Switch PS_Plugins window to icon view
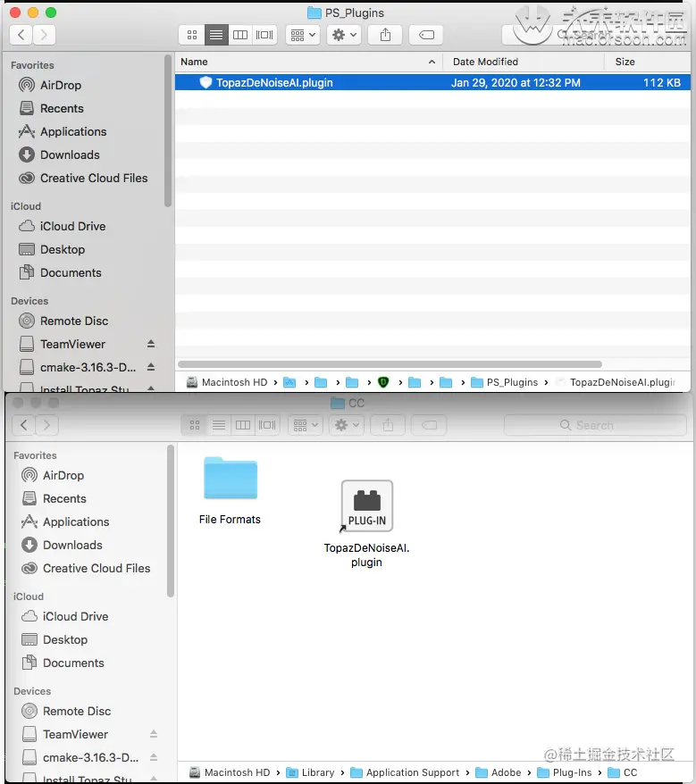This screenshot has width=696, height=784. [191, 35]
